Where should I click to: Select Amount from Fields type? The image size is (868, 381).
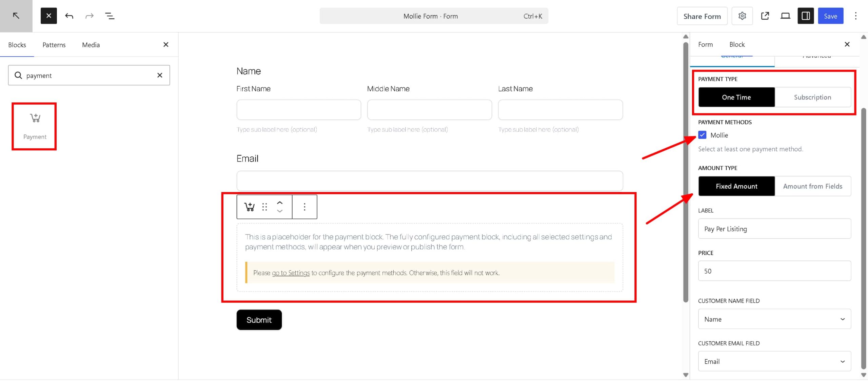812,186
